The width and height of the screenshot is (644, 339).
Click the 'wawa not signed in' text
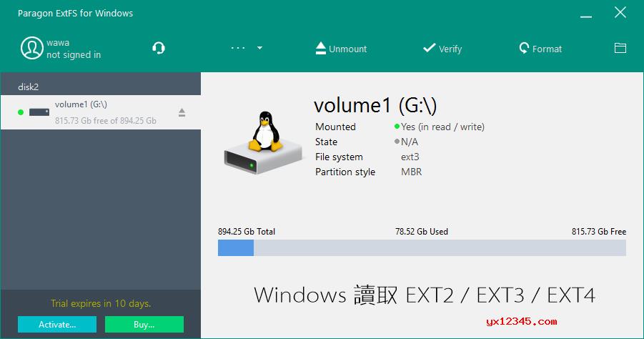pyautogui.click(x=74, y=49)
